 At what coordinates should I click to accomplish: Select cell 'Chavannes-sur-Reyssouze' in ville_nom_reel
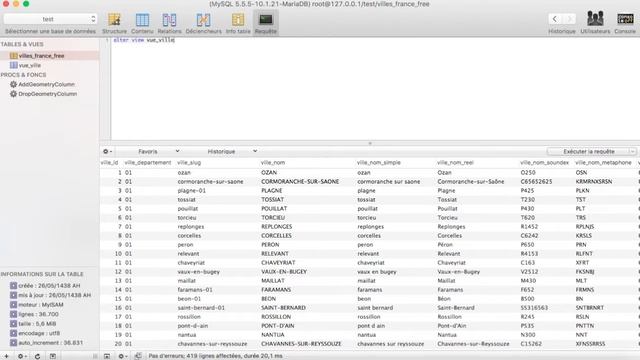pyautogui.click(x=473, y=344)
